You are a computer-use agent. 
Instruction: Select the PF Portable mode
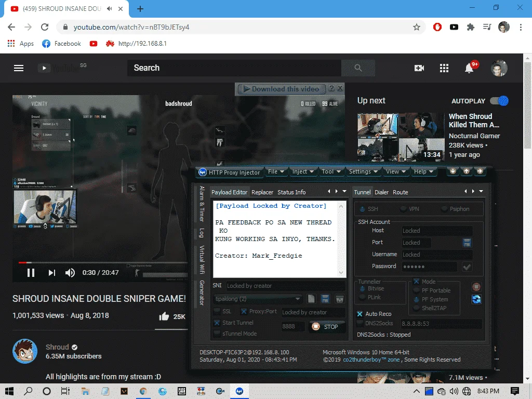click(416, 290)
